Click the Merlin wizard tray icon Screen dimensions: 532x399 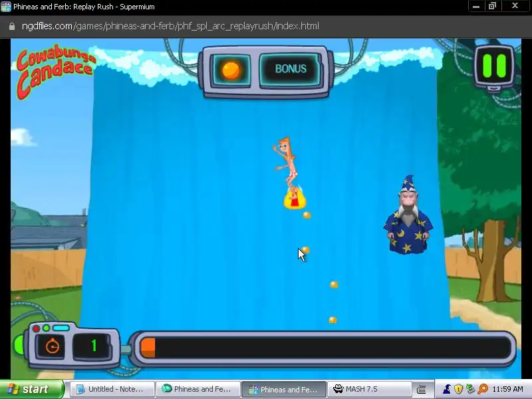(447, 389)
